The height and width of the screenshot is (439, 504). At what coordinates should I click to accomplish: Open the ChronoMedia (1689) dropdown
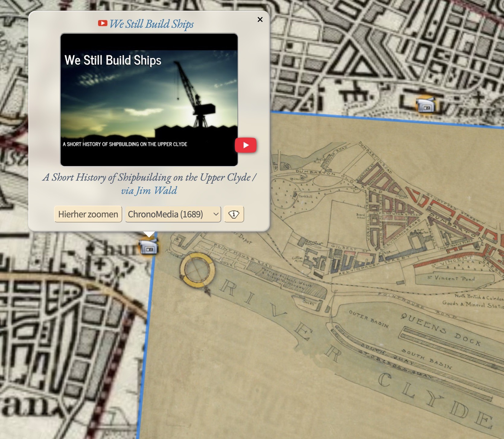[x=173, y=214]
